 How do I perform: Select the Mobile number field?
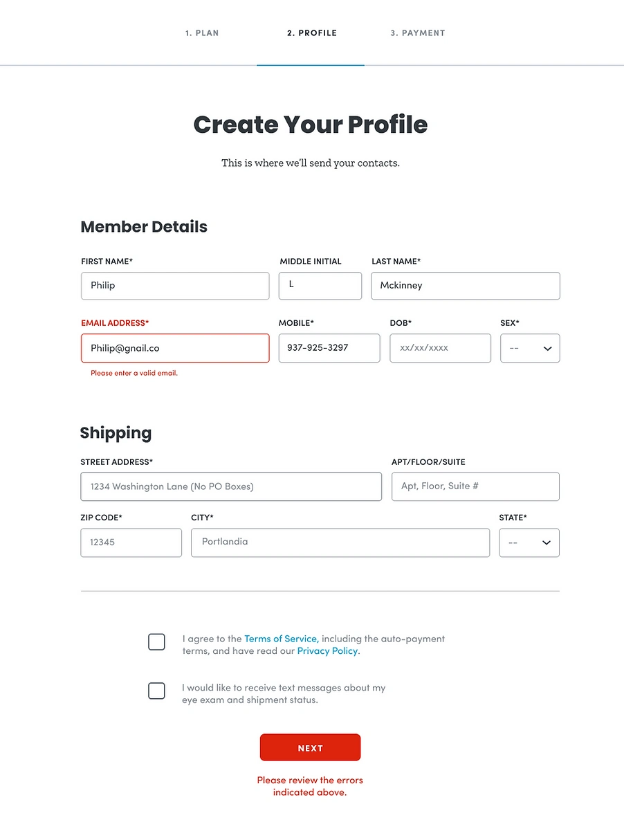click(329, 348)
